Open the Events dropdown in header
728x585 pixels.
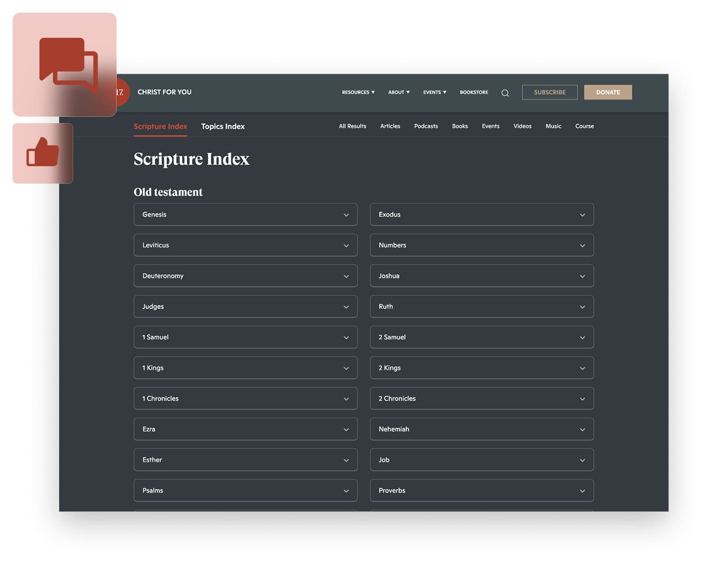[x=434, y=92]
